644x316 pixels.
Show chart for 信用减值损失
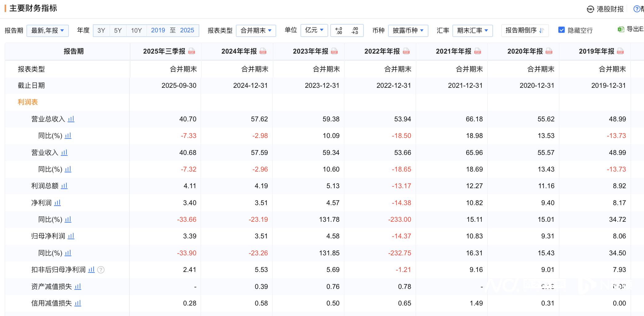point(78,303)
